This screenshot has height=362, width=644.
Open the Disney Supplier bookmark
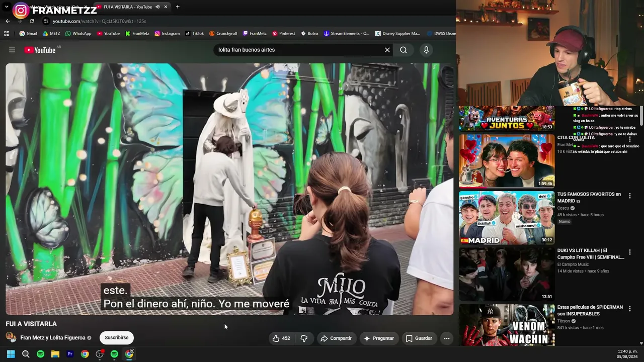(x=397, y=34)
